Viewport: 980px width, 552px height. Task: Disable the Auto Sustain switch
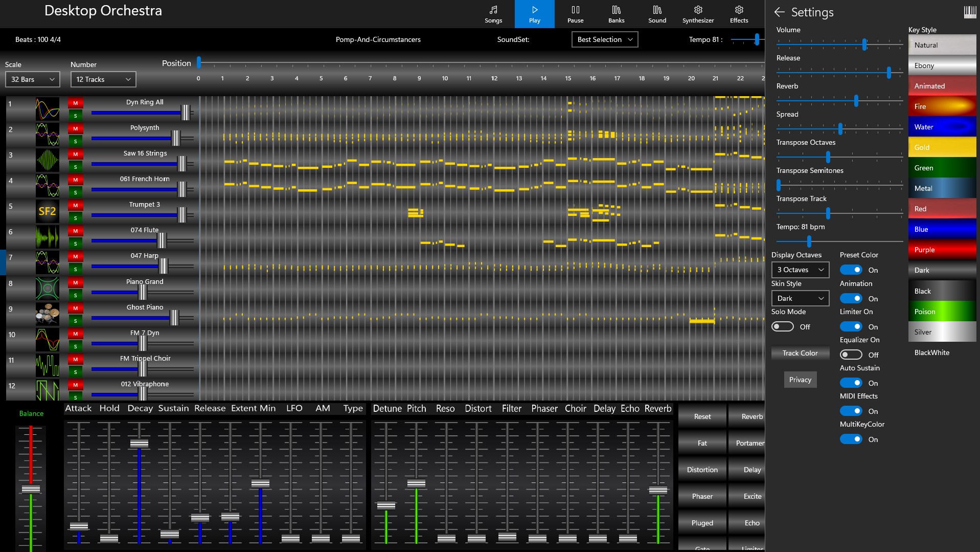(x=850, y=382)
